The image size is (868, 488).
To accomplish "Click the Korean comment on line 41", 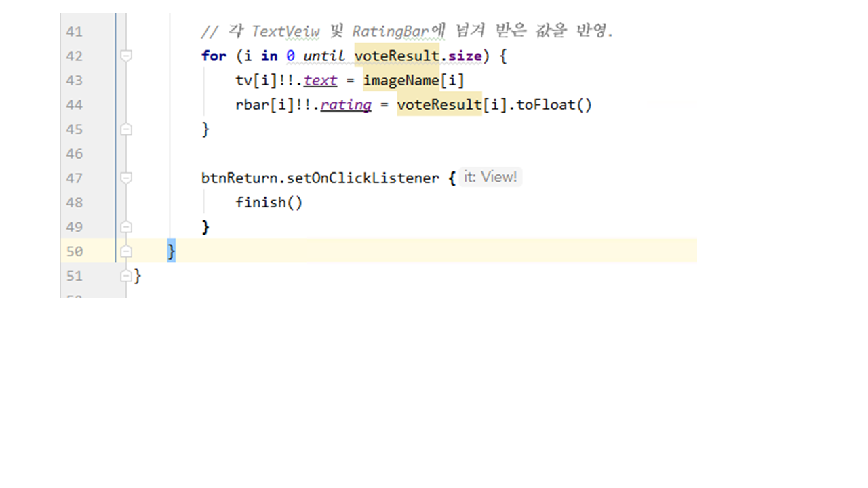I will point(407,31).
